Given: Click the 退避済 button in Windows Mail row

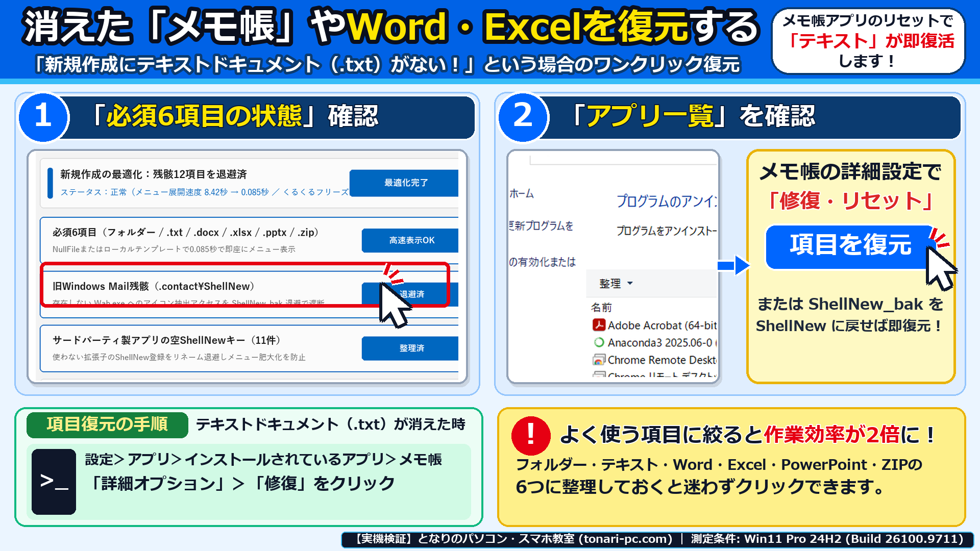Looking at the screenshot, I should coord(410,294).
